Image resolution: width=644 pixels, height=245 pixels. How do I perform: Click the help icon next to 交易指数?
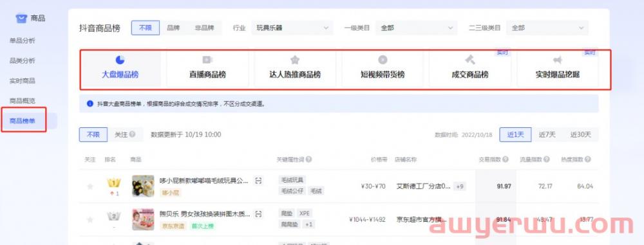pos(505,159)
